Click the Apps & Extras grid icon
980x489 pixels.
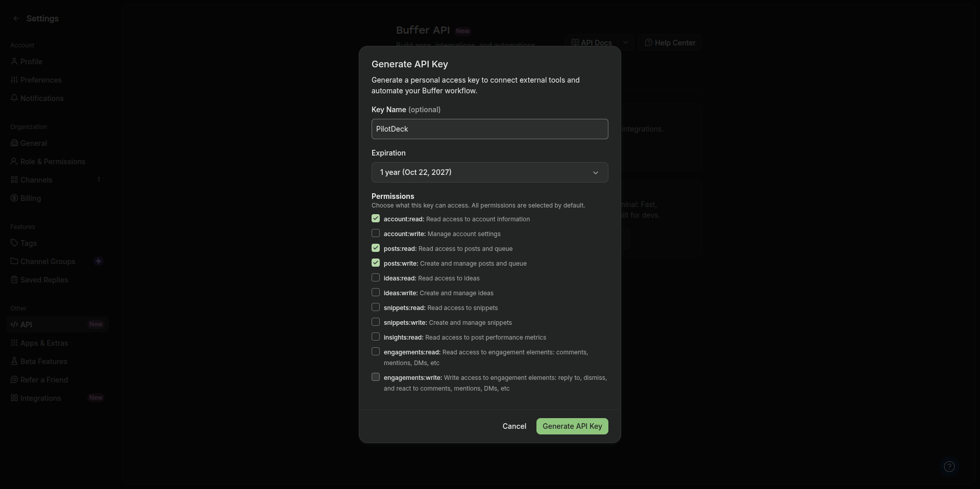pos(14,343)
